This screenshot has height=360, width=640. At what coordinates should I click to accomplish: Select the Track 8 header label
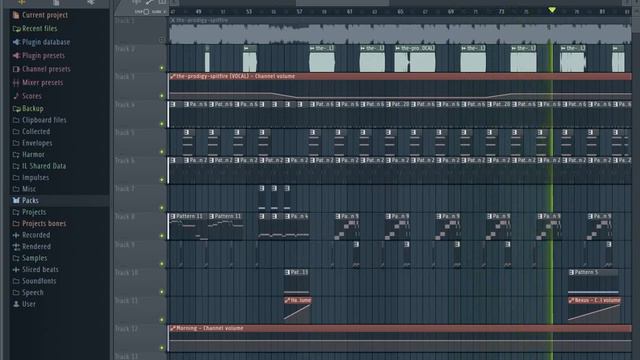tap(125, 217)
